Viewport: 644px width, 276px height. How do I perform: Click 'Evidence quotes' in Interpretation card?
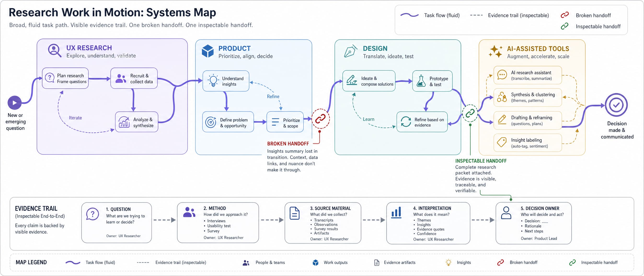(431, 229)
